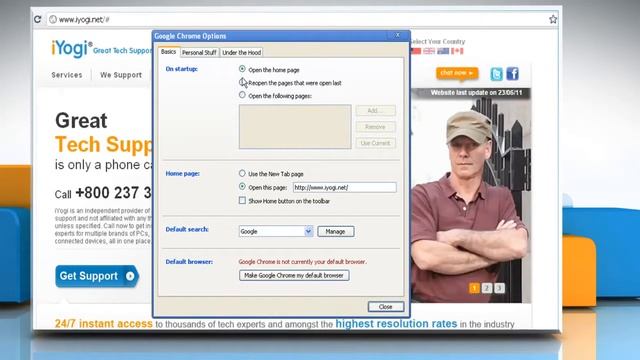Click the browser reload icon
Viewport: 640px width, 360px height.
[38, 19]
